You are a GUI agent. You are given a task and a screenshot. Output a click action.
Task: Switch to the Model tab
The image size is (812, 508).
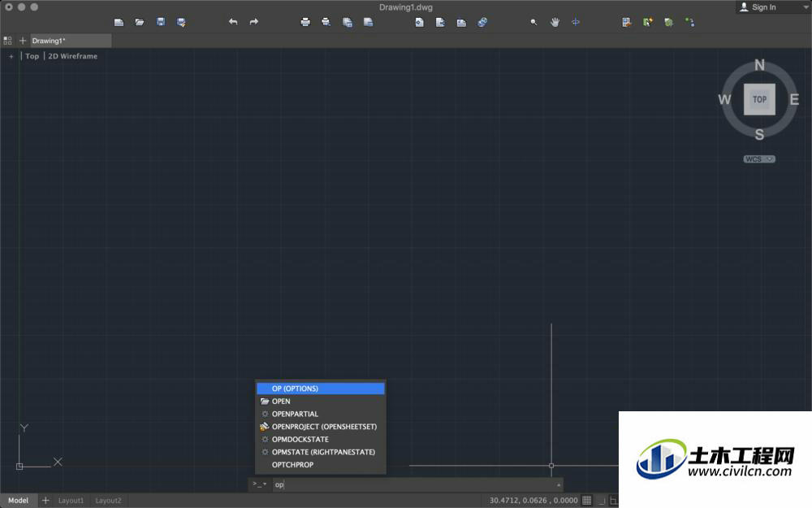[x=18, y=500]
